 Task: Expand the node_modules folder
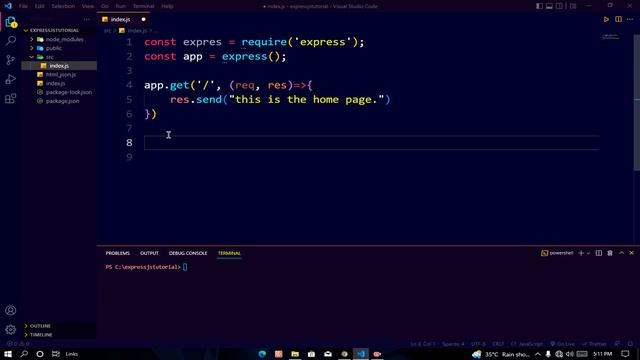[x=60, y=39]
